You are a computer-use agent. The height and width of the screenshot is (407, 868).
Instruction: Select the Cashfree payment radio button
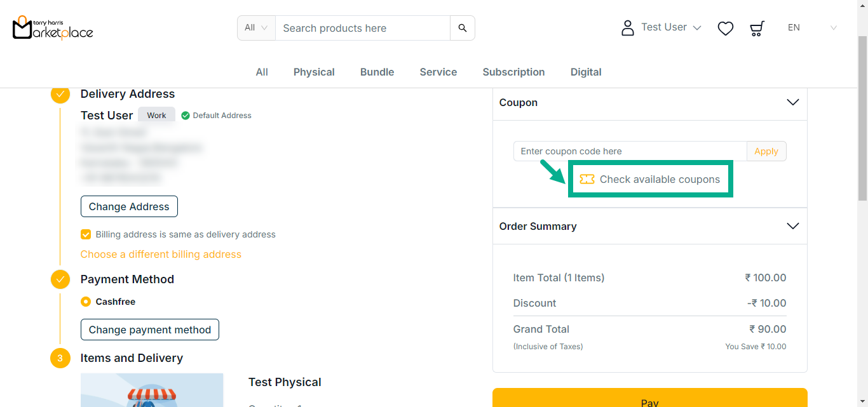pyautogui.click(x=86, y=302)
